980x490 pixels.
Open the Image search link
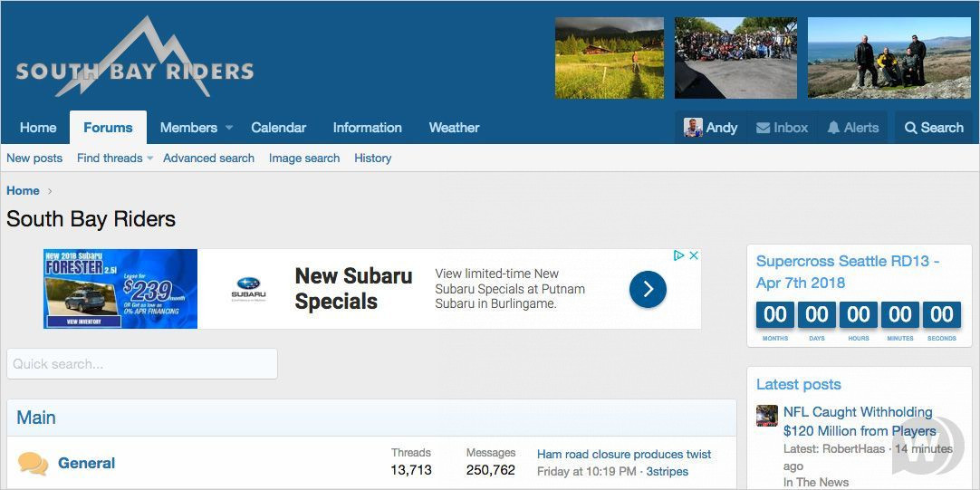[x=304, y=159]
